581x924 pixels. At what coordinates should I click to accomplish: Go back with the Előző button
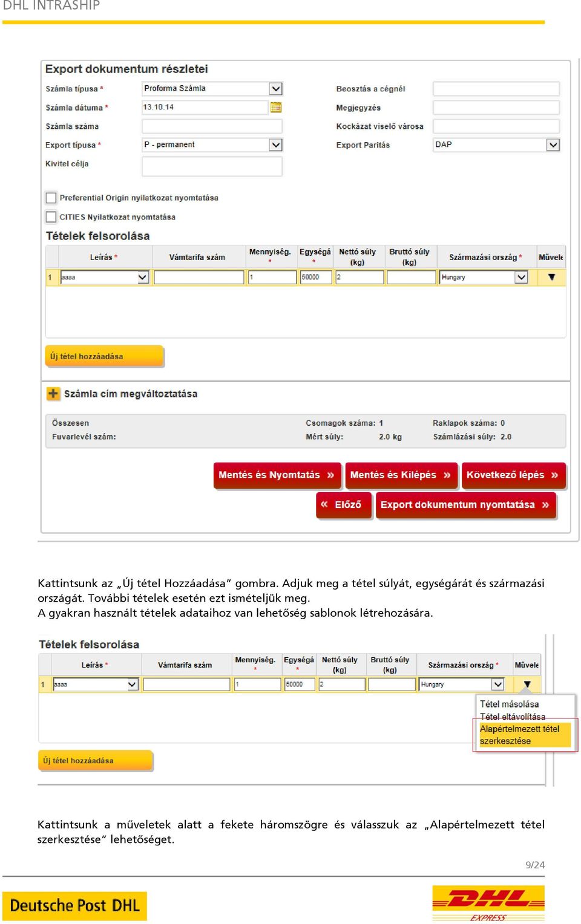coord(343,505)
